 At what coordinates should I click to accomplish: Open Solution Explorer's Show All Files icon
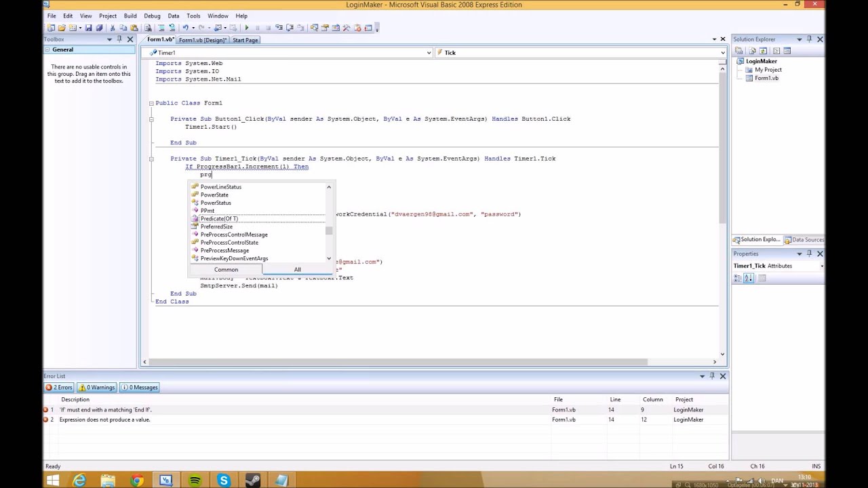751,51
